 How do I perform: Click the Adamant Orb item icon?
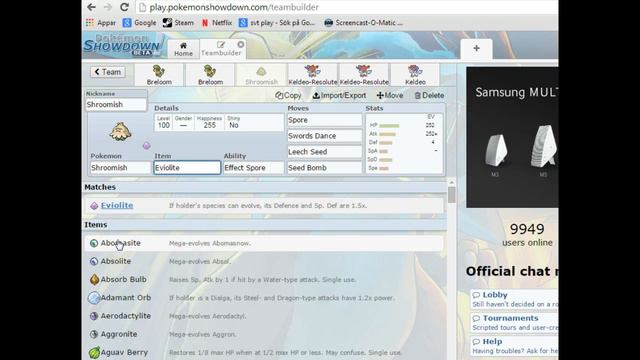click(94, 298)
